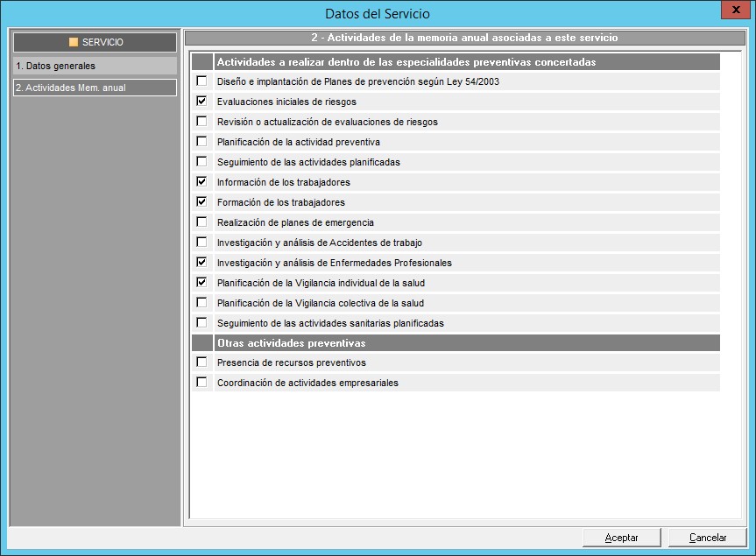Uncheck Formación de los trabajadores
The image size is (756, 556).
tap(202, 202)
